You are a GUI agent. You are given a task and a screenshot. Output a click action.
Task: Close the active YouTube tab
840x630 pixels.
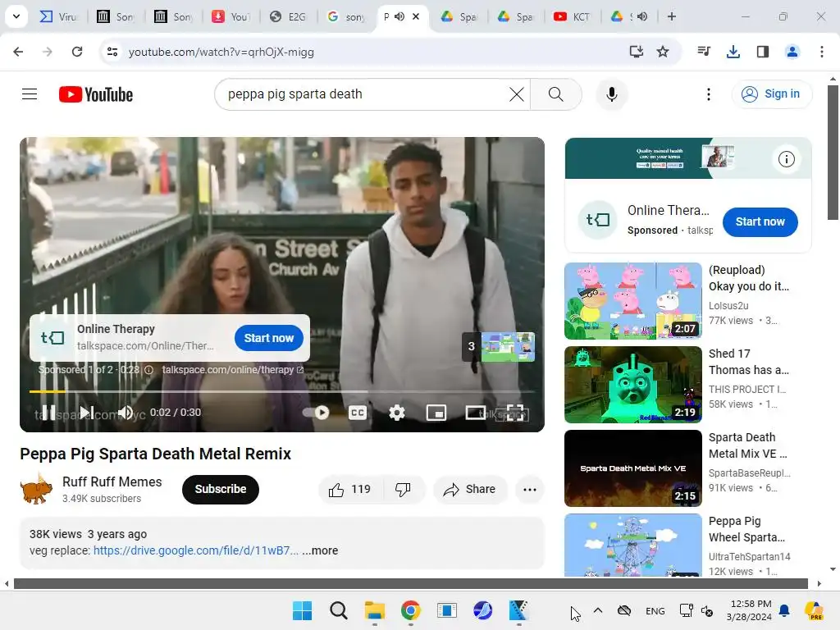click(416, 16)
